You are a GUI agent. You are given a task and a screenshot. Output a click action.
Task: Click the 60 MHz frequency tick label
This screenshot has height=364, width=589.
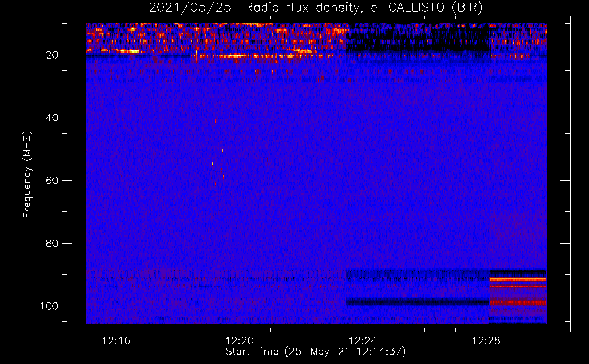pos(52,181)
